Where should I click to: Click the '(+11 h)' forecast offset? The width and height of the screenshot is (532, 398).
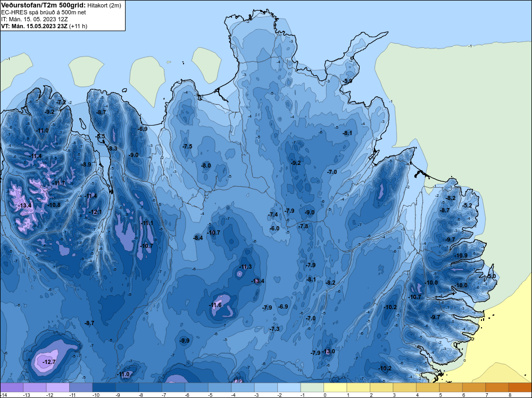pyautogui.click(x=78, y=26)
